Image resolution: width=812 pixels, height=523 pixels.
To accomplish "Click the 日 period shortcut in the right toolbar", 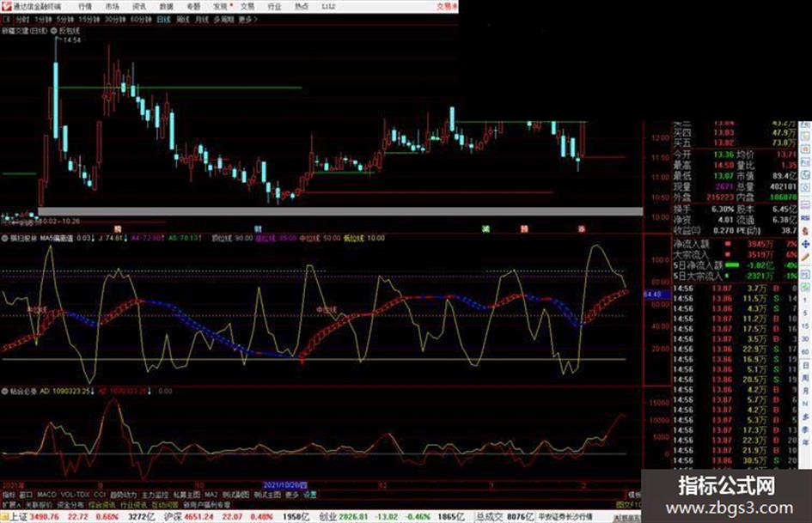I will 805,365.
